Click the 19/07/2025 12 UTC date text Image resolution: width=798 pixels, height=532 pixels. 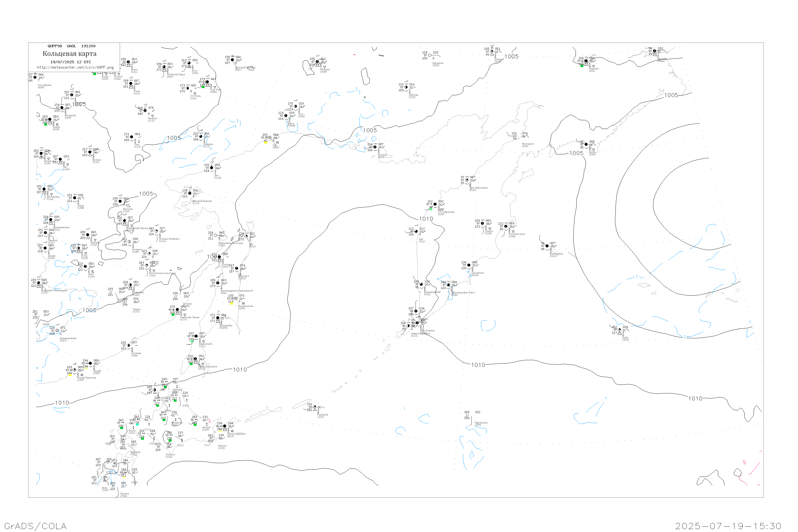(70, 62)
